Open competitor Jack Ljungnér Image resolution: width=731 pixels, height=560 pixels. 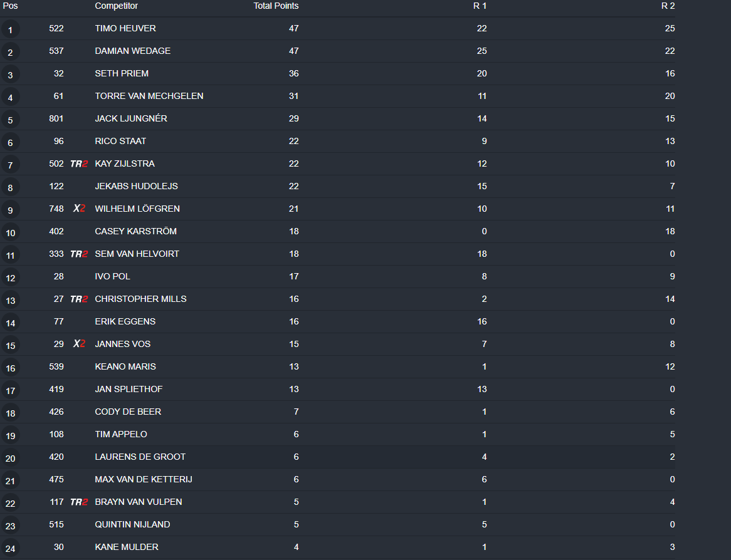(131, 119)
